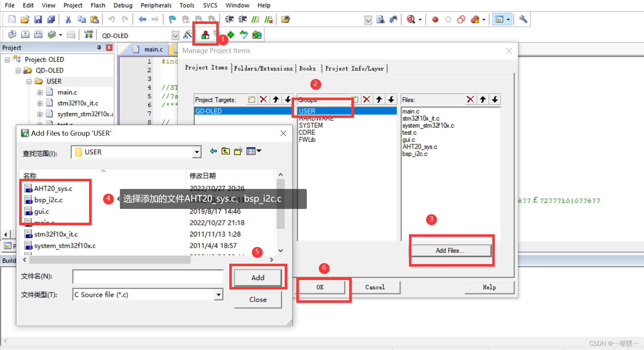Click the Paste clipboard icon
Image resolution: width=644 pixels, height=350 pixels.
coord(95,19)
